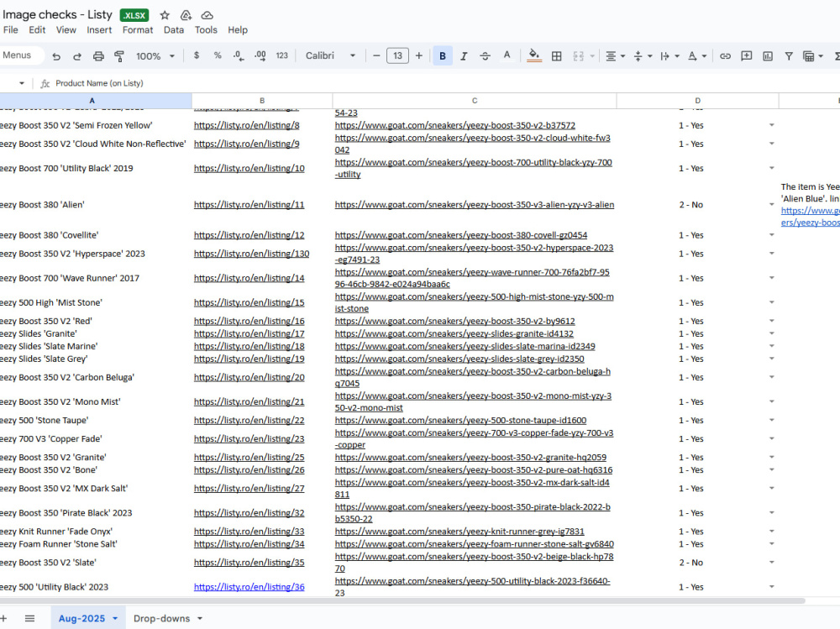Screen dimensions: 840x629
Task: Click the horizontal scrollbar
Action: tap(402, 600)
